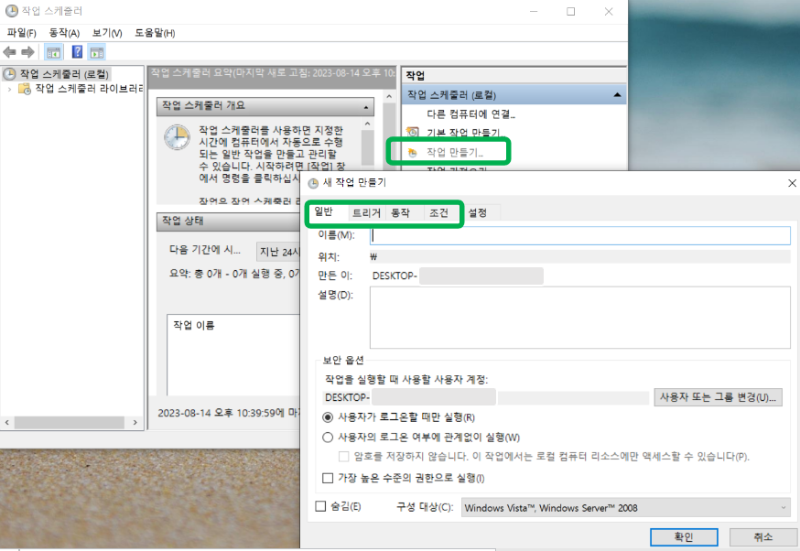Screen dimensions: 800x551
Task: Collapse 작업 스케줄러 (로컬) actions header
Action: (617, 95)
